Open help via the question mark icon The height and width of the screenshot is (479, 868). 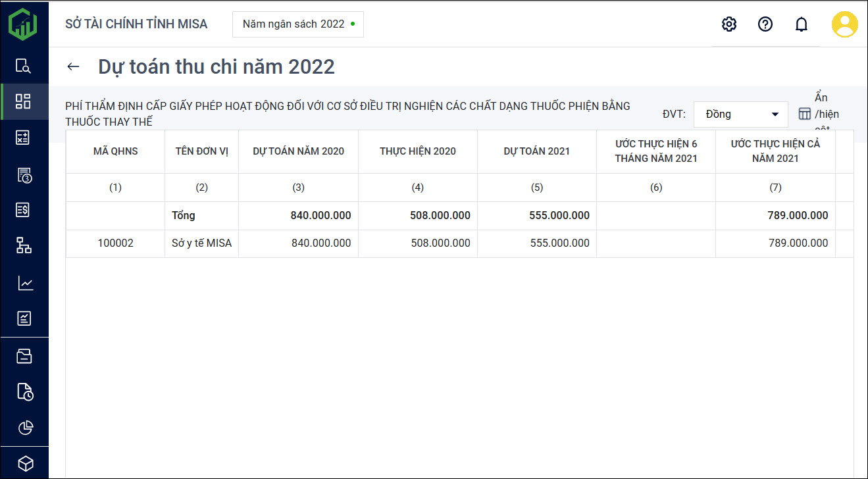pos(765,24)
